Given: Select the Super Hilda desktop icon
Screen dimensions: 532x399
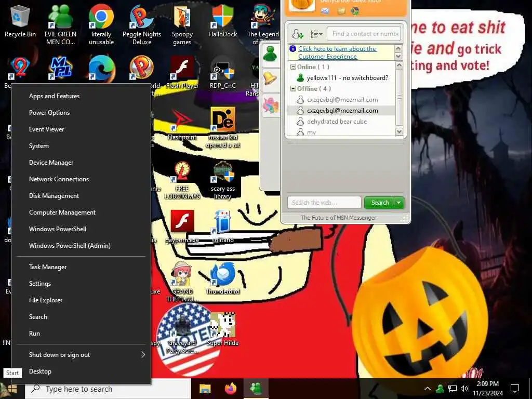Looking at the screenshot, I should (x=222, y=329).
